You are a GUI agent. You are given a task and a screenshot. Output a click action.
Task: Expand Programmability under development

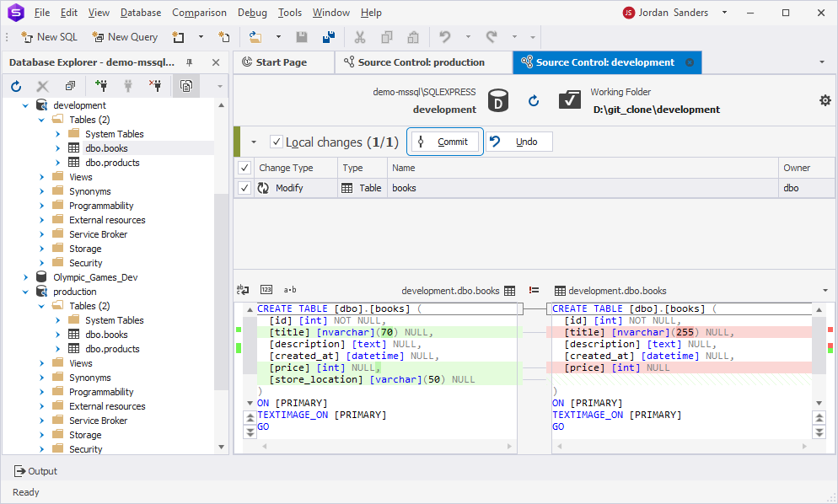(x=41, y=206)
